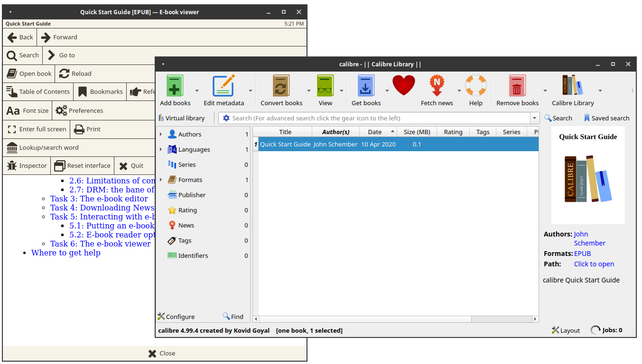Image resolution: width=642 pixels, height=364 pixels.
Task: Open the search history dropdown arrow
Action: [x=535, y=118]
